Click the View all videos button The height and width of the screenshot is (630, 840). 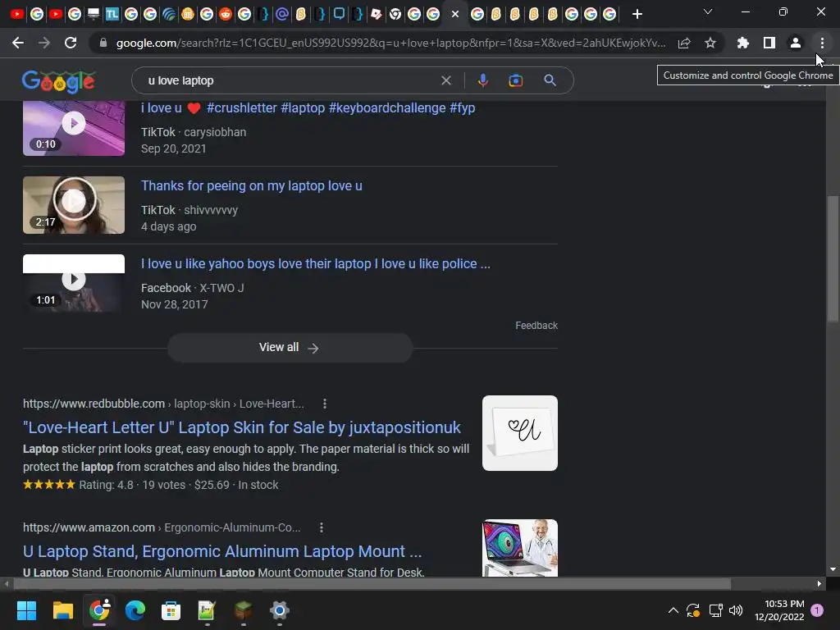click(290, 348)
